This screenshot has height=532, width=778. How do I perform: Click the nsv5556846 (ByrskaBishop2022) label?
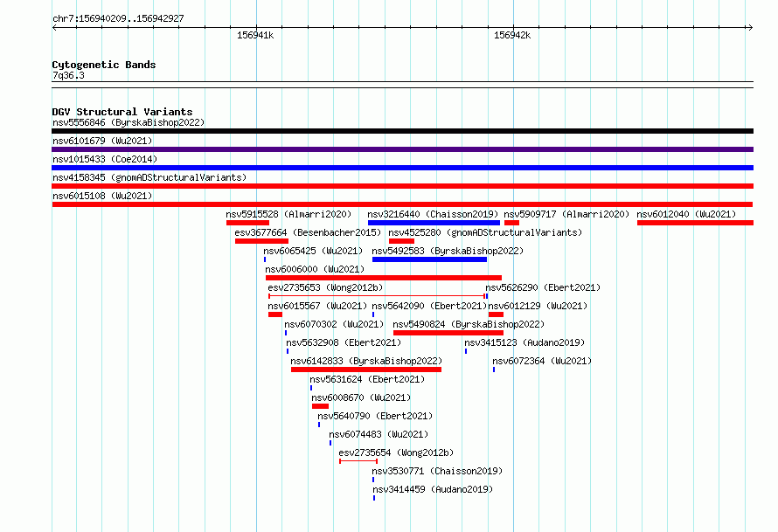[x=129, y=122]
